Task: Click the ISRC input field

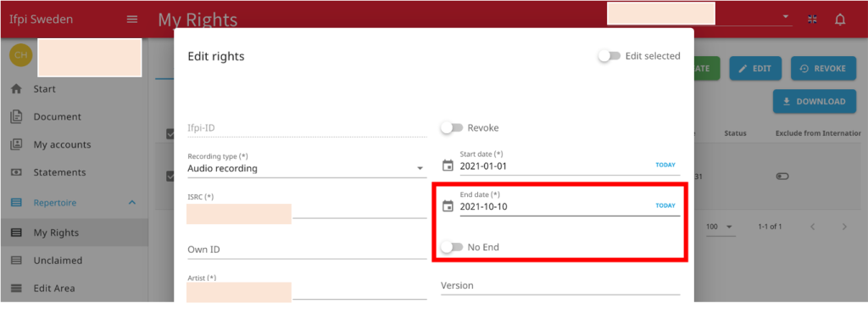Action: (307, 211)
